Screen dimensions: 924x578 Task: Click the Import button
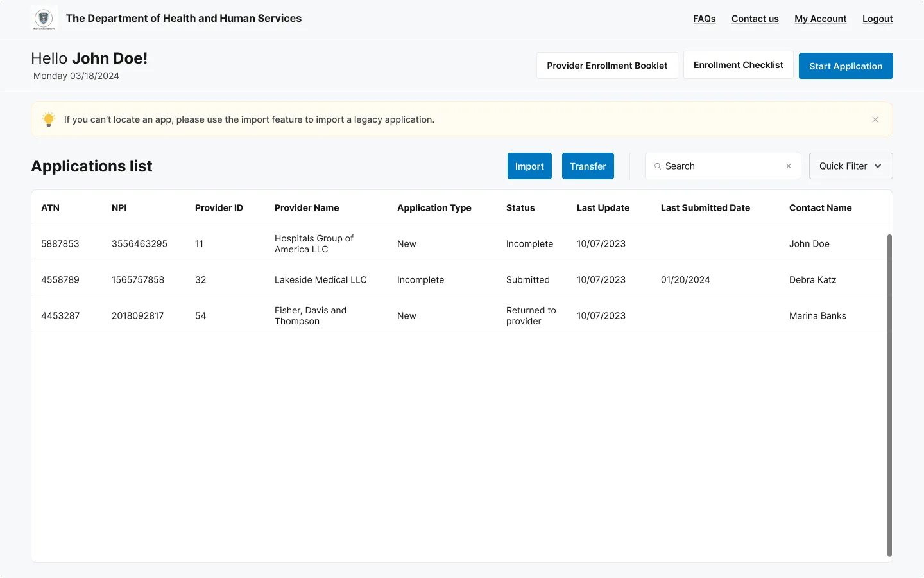point(529,166)
